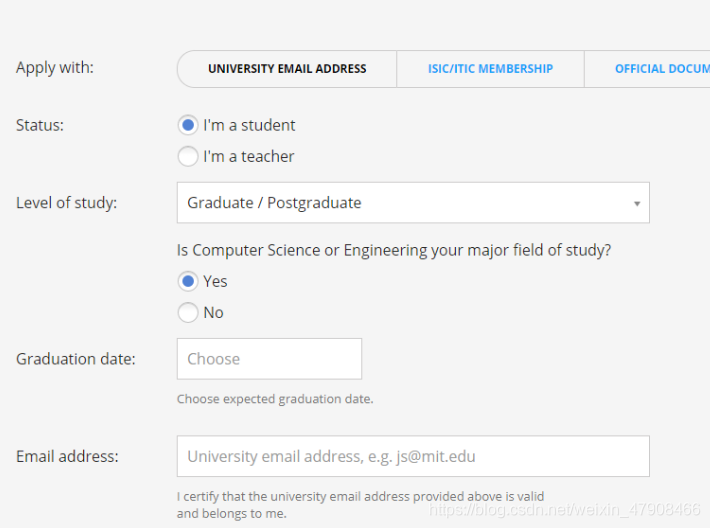Select Yes for Computer Science major

[x=188, y=281]
